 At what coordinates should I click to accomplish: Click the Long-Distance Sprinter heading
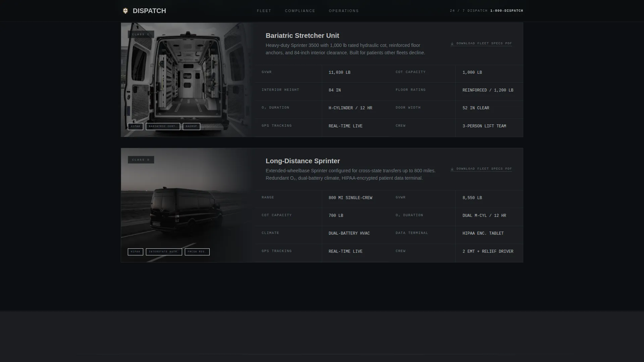coord(303,161)
